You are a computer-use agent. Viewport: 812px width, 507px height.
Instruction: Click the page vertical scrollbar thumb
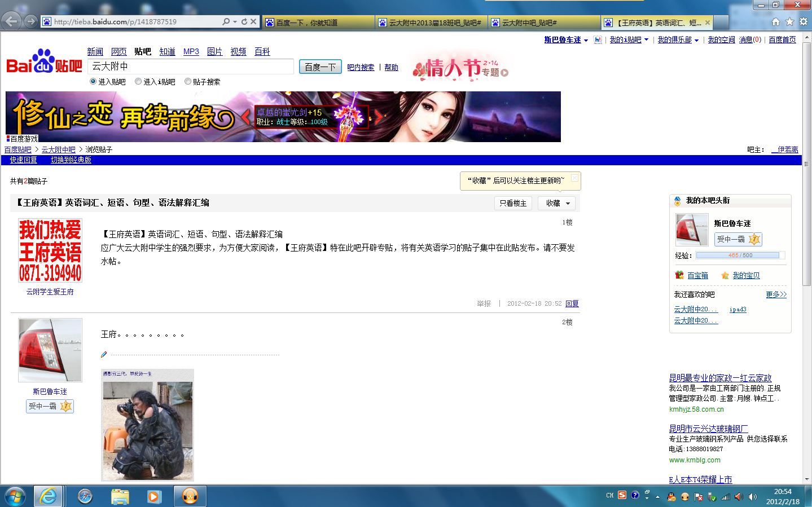click(x=806, y=164)
